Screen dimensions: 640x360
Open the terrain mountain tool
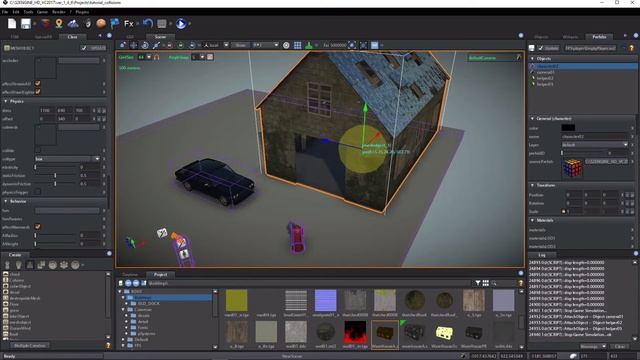[x=73, y=24]
